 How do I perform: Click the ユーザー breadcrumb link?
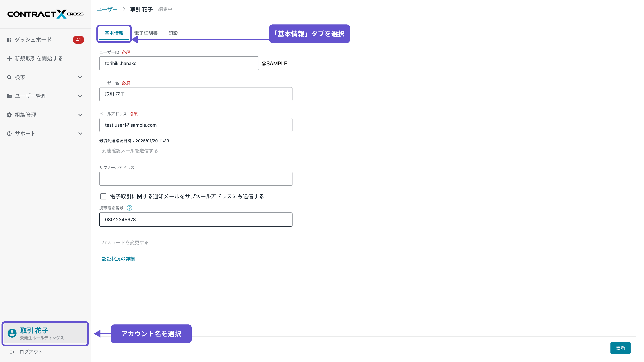[107, 10]
